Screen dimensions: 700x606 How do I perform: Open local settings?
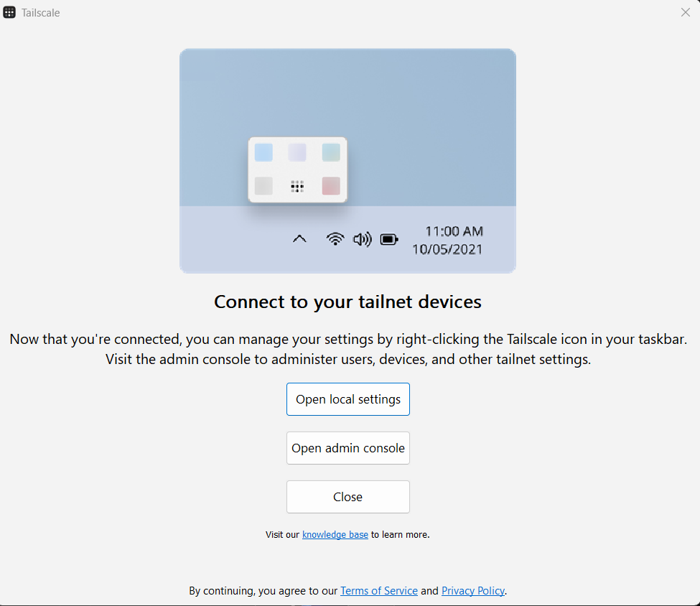click(348, 399)
